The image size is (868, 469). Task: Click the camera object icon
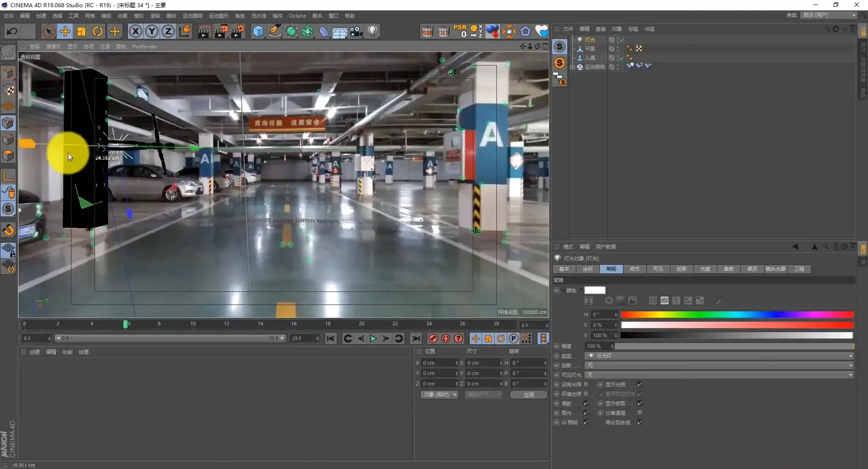(x=356, y=31)
